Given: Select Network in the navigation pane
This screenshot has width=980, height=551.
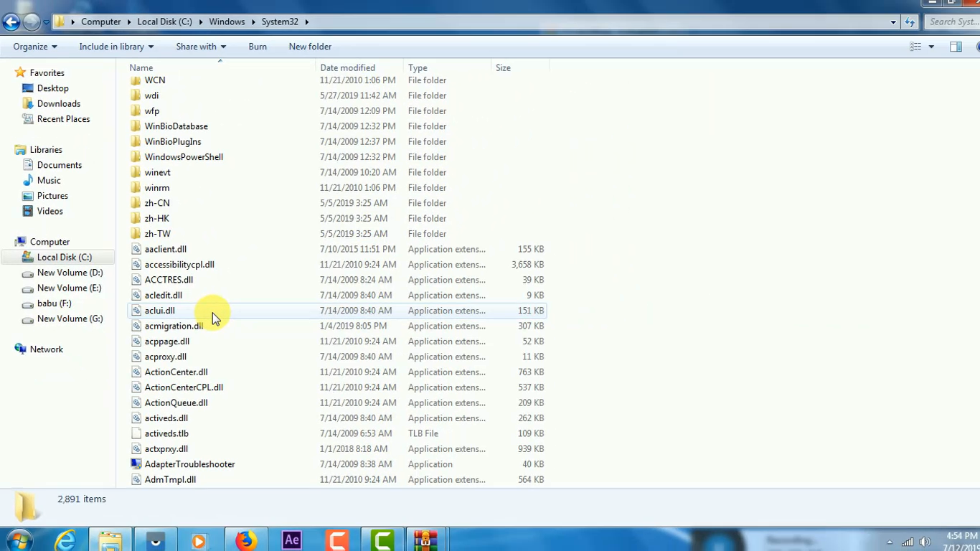Looking at the screenshot, I should [x=46, y=349].
